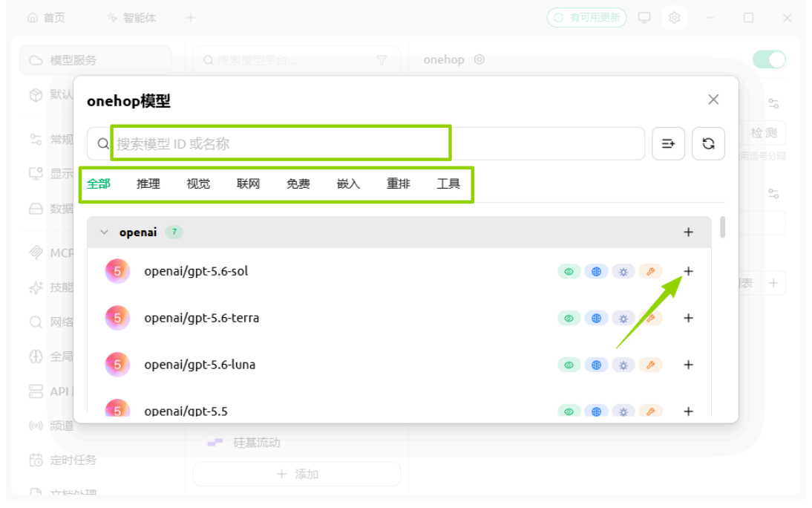Image resolution: width=812 pixels, height=508 pixels.
Task: Click the monitor icon in title bar
Action: 644,18
